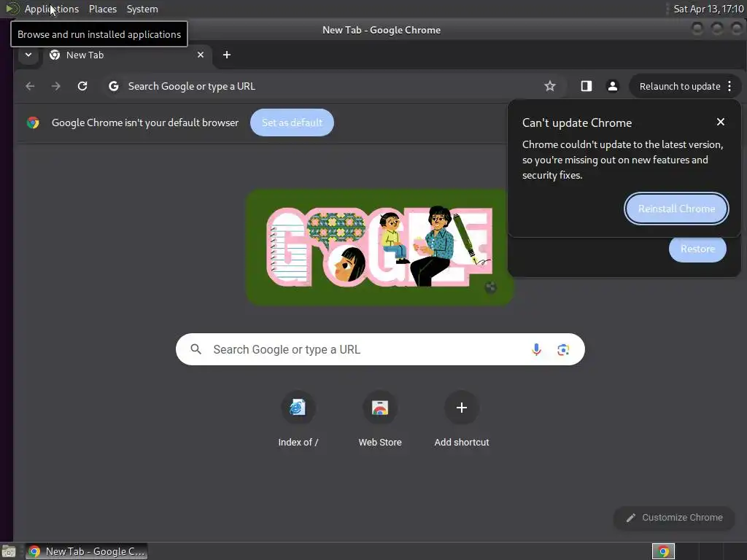Open the profile avatar icon

[x=612, y=86]
